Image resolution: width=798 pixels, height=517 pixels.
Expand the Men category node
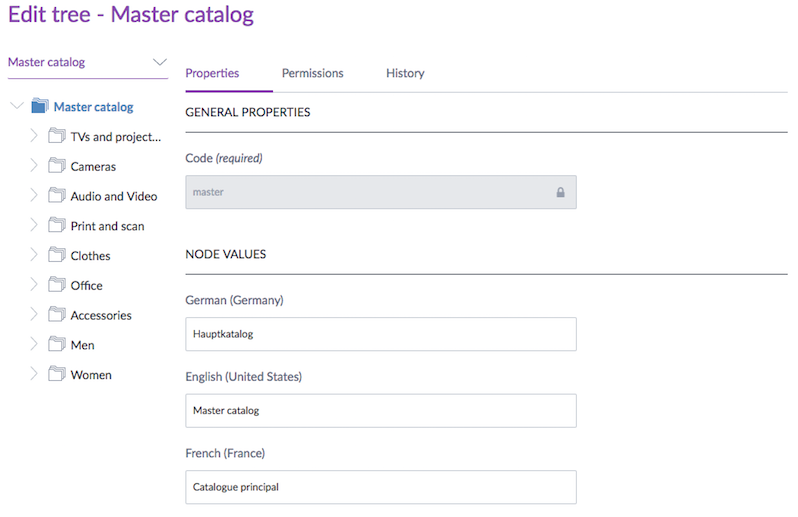(33, 344)
